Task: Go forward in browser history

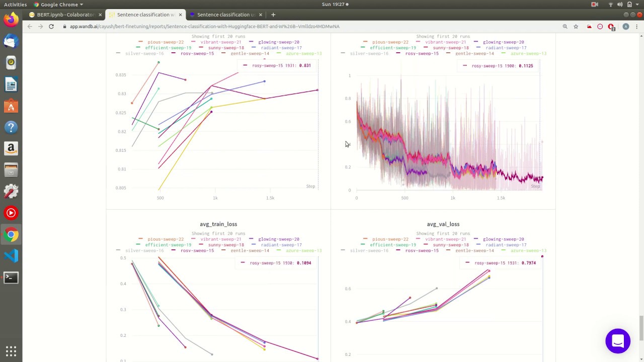Action: coord(40,27)
